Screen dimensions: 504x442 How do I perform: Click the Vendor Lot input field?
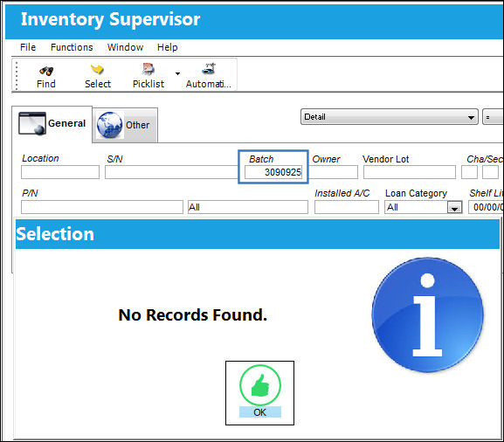tap(410, 172)
